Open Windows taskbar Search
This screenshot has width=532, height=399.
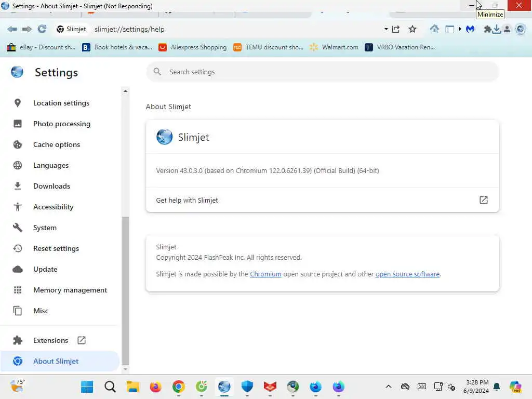110,387
